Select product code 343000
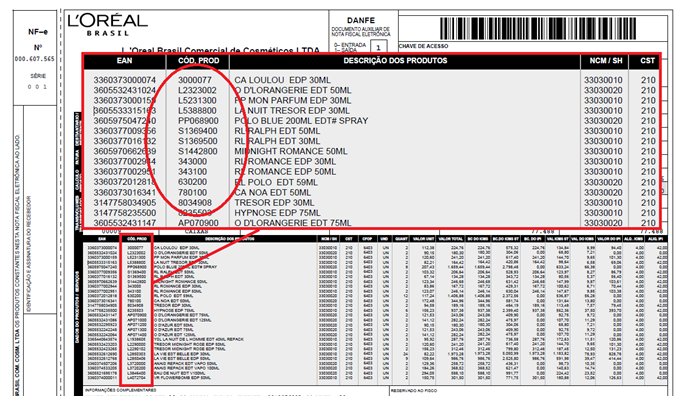 [x=192, y=162]
